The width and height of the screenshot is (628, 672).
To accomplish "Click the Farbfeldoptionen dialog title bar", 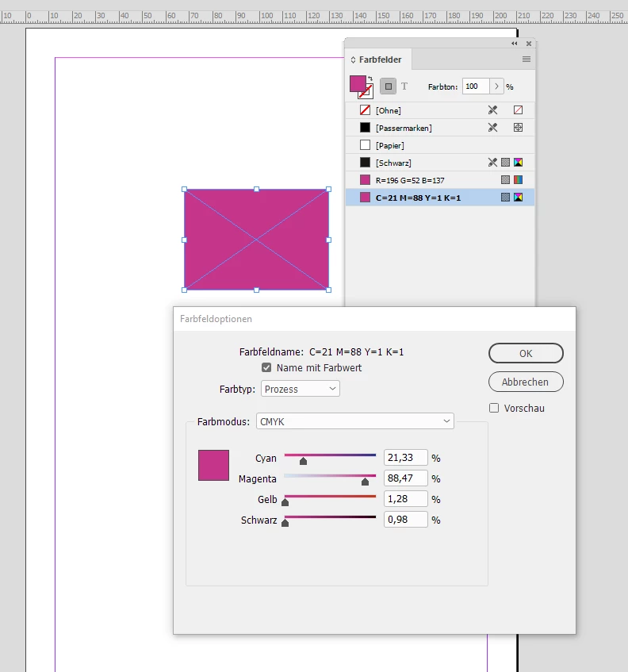I will pyautogui.click(x=374, y=319).
